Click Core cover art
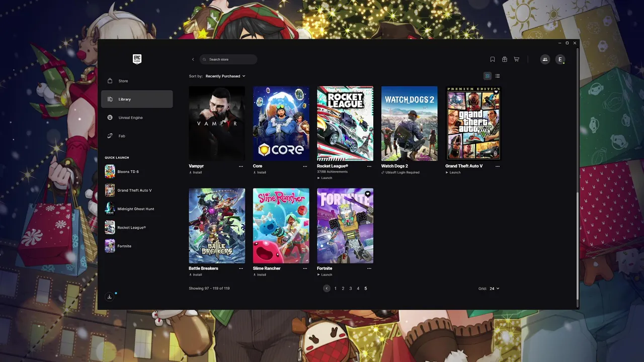Screen dimensions: 644x362 (281, 124)
